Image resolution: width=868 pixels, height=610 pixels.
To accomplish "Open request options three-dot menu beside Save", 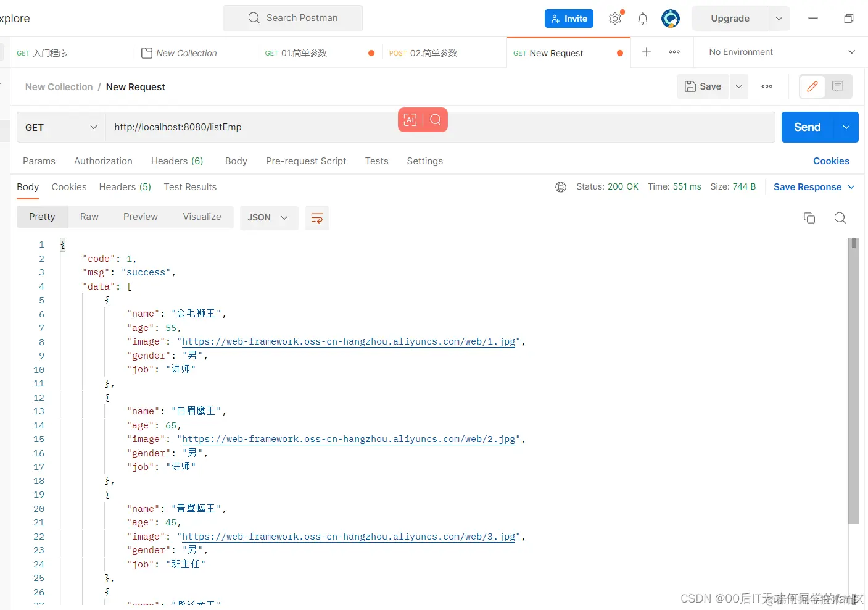I will pyautogui.click(x=767, y=86).
